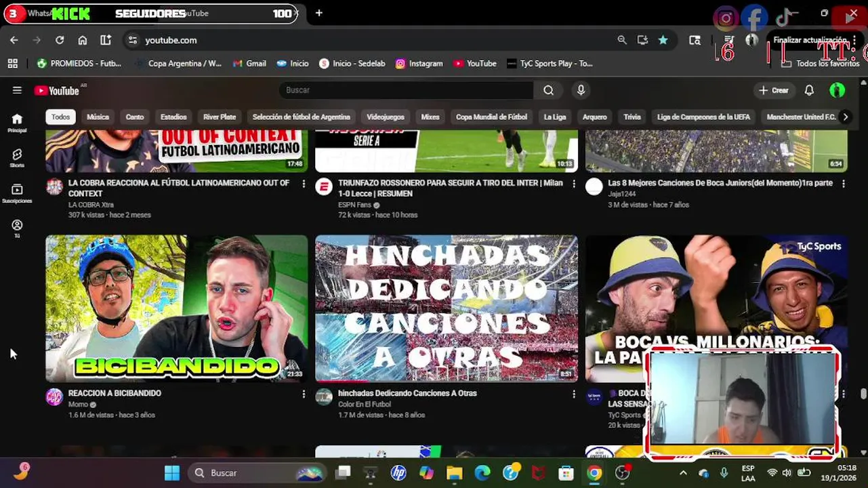Screen dimensions: 868x488
Task: Click the YouTube logo
Action: click(57, 90)
